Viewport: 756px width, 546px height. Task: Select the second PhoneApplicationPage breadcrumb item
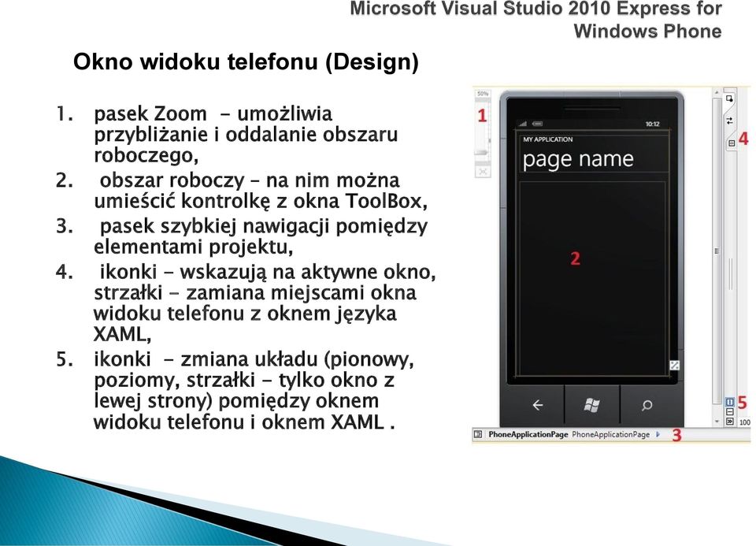tap(610, 435)
